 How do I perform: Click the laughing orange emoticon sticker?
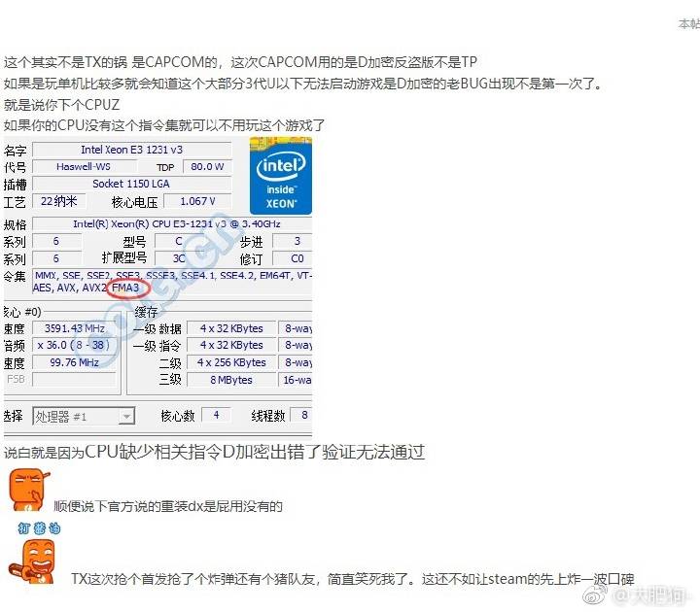[x=34, y=561]
